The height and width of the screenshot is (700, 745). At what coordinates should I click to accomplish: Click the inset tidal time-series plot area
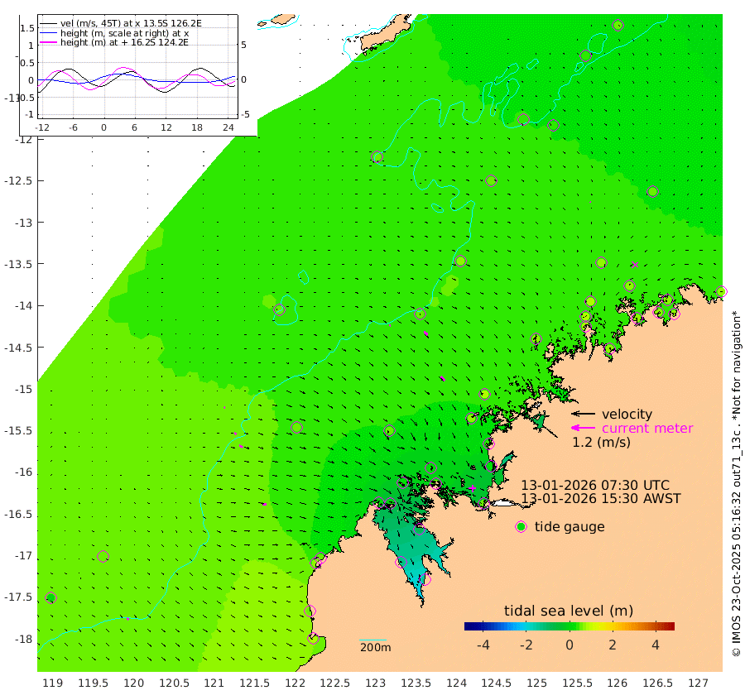click(137, 66)
